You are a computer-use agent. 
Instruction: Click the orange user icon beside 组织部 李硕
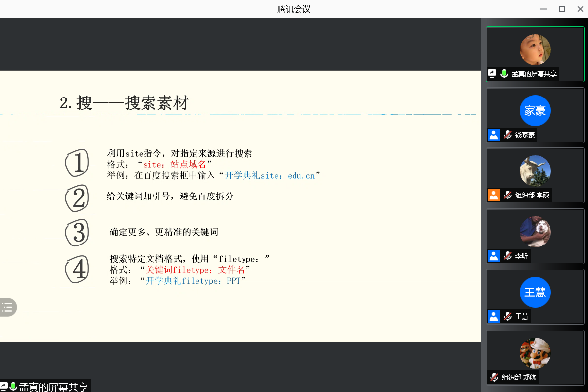click(x=493, y=195)
